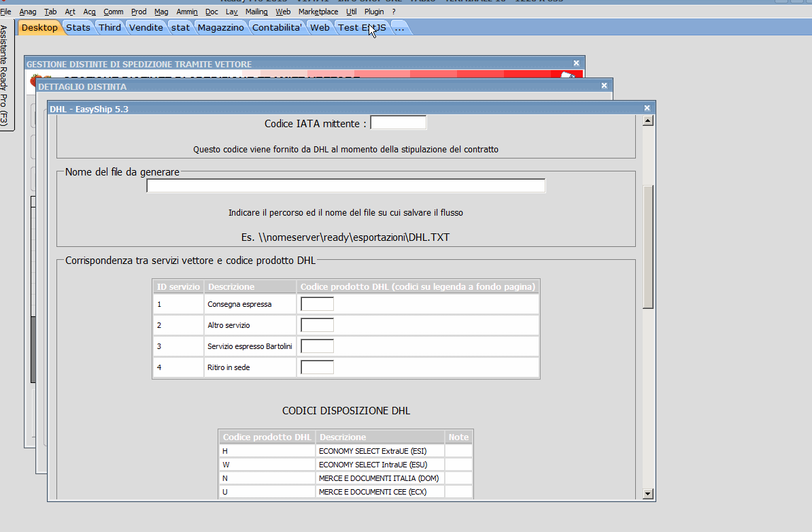Switch to the Test EnJS tab

point(362,27)
